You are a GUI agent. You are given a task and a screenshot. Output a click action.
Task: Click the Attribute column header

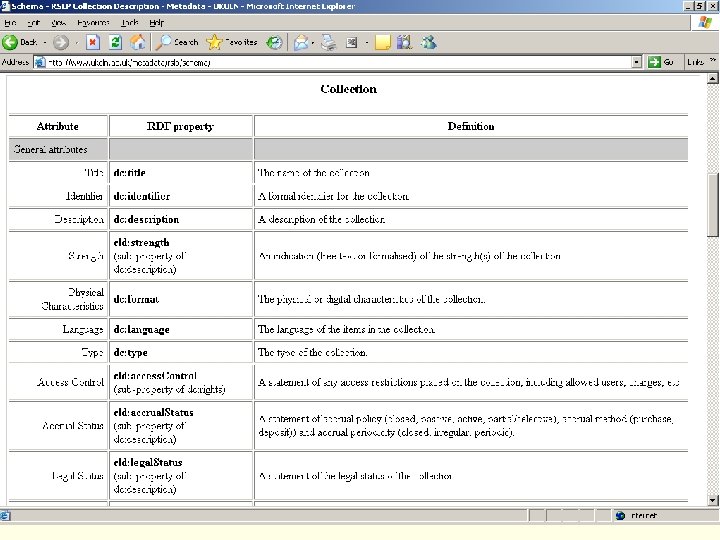tap(58, 126)
